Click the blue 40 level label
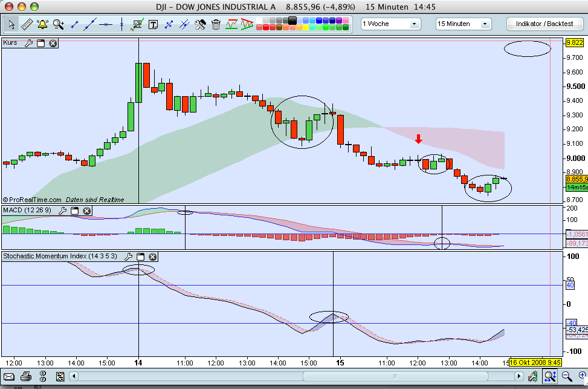The height and width of the screenshot is (389, 588). pos(570,286)
